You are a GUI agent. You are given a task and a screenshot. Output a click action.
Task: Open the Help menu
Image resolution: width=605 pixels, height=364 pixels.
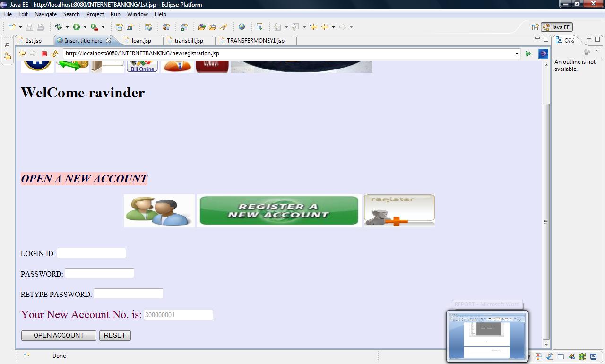[x=160, y=14]
